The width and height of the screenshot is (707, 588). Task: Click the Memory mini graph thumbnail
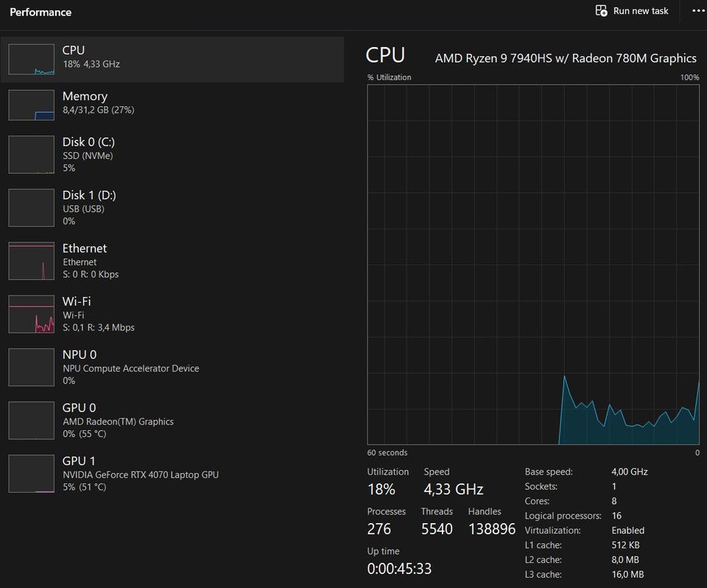(x=32, y=105)
